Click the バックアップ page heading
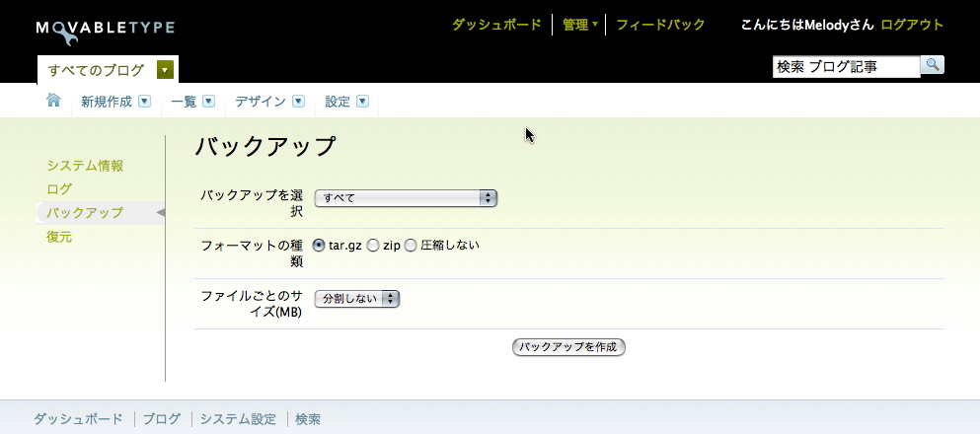Image resolution: width=980 pixels, height=434 pixels. (x=265, y=146)
